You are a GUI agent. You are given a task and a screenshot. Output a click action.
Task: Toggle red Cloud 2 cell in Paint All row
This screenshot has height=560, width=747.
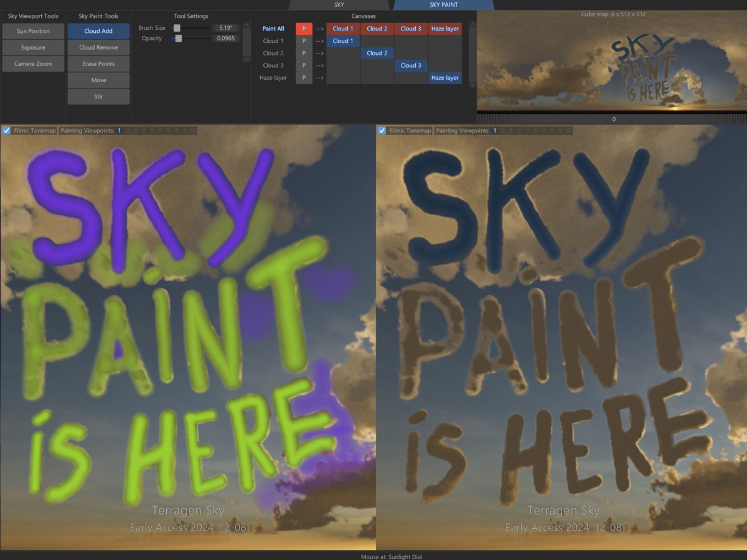377,29
